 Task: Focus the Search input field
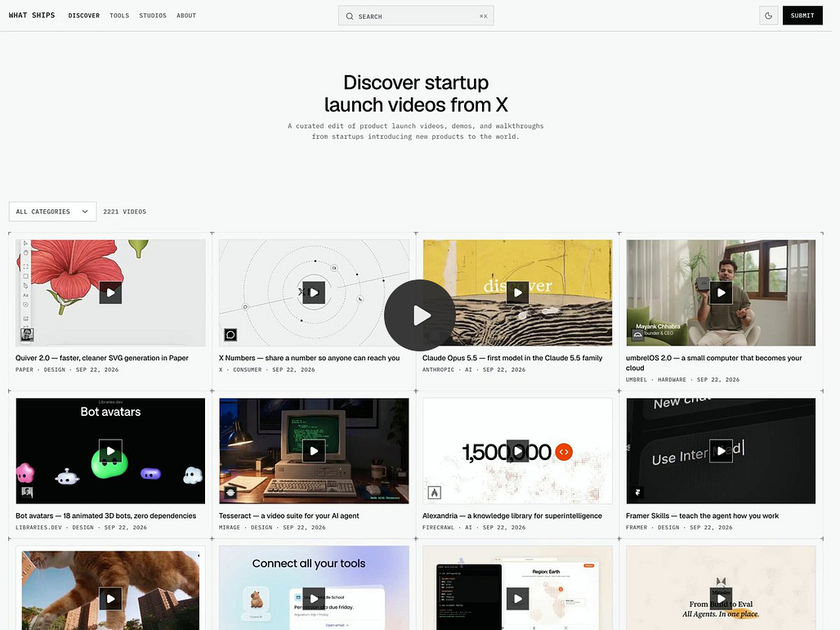[x=416, y=16]
